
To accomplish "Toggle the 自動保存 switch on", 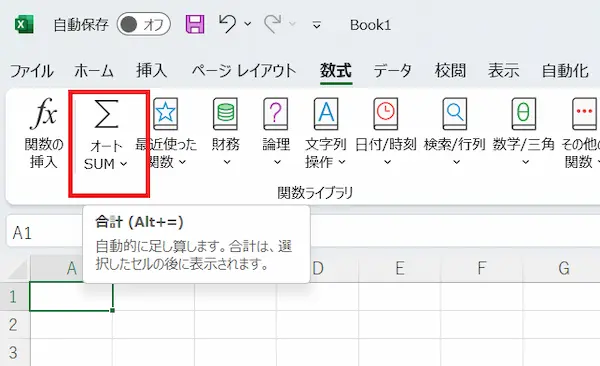I will point(144,25).
